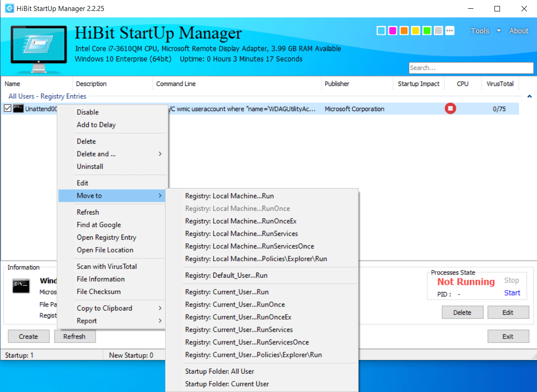Image resolution: width=537 pixels, height=392 pixels.
Task: Click the Delete button in Information panel
Action: coord(462,312)
